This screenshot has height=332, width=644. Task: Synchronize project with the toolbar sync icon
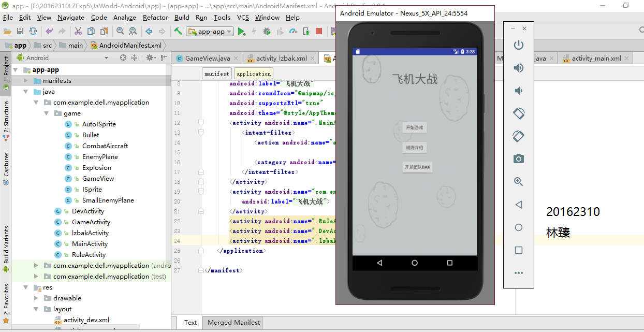pos(33,31)
